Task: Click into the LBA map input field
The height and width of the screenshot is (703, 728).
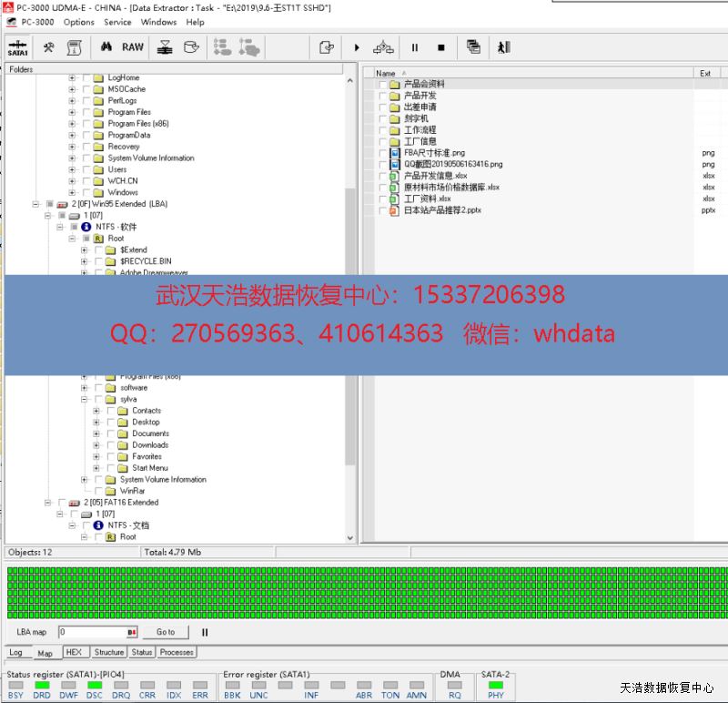Action: 91,632
